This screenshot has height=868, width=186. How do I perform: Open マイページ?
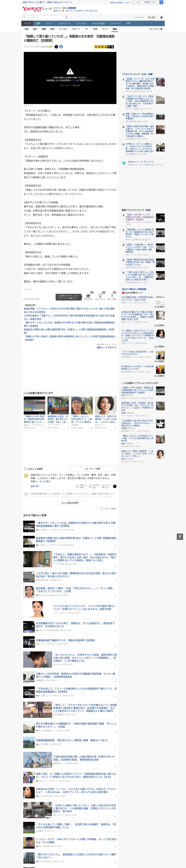[139, 18]
